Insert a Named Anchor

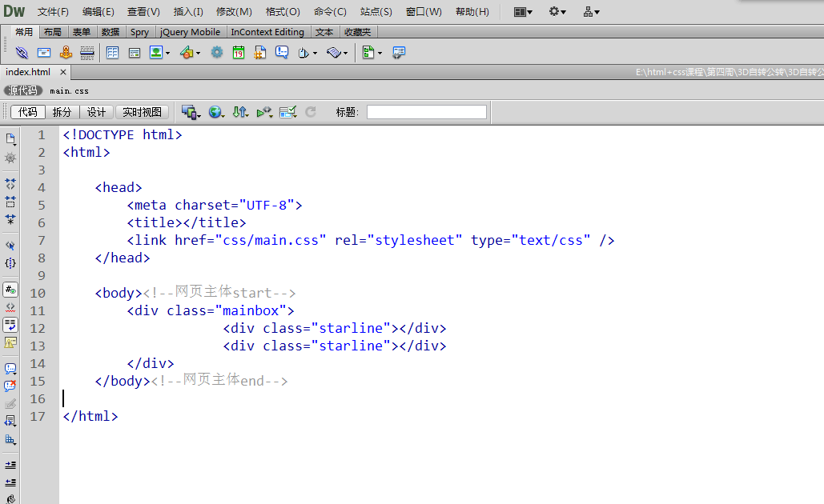coord(66,53)
